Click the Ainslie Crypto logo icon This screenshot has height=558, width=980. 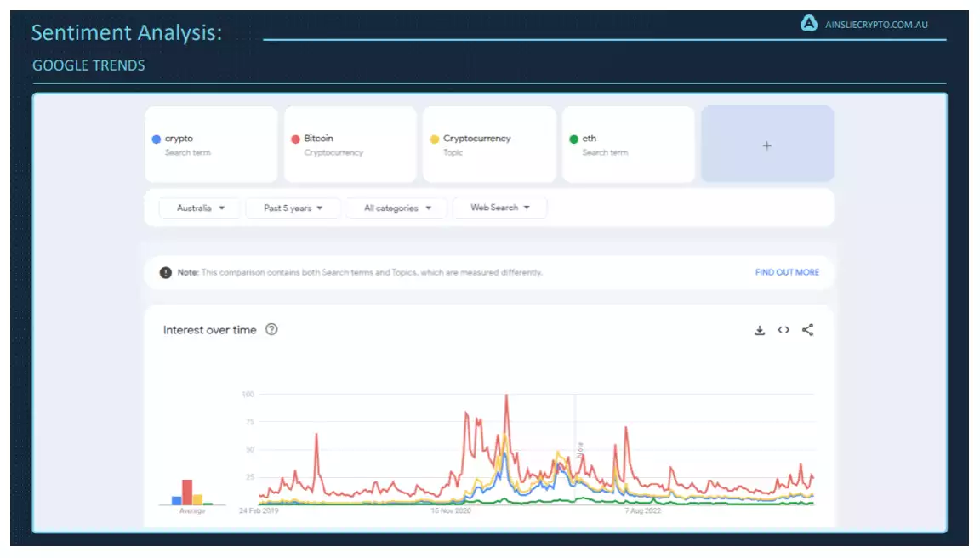coord(809,24)
